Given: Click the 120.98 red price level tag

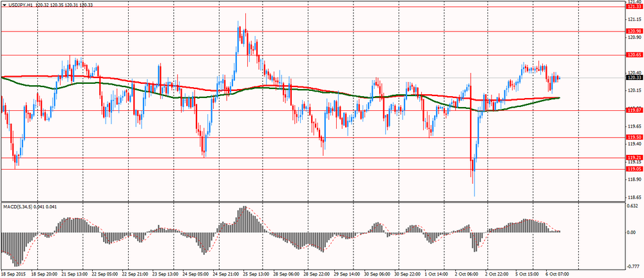Looking at the screenshot, I should [x=634, y=31].
